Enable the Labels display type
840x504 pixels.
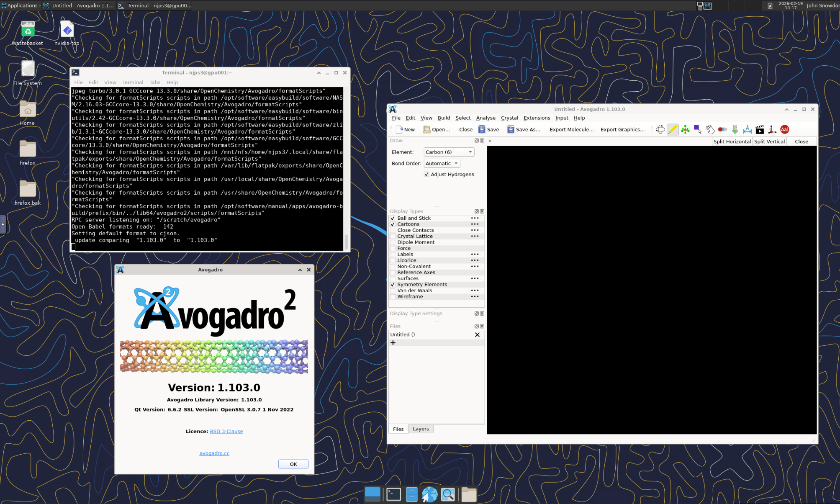click(393, 255)
